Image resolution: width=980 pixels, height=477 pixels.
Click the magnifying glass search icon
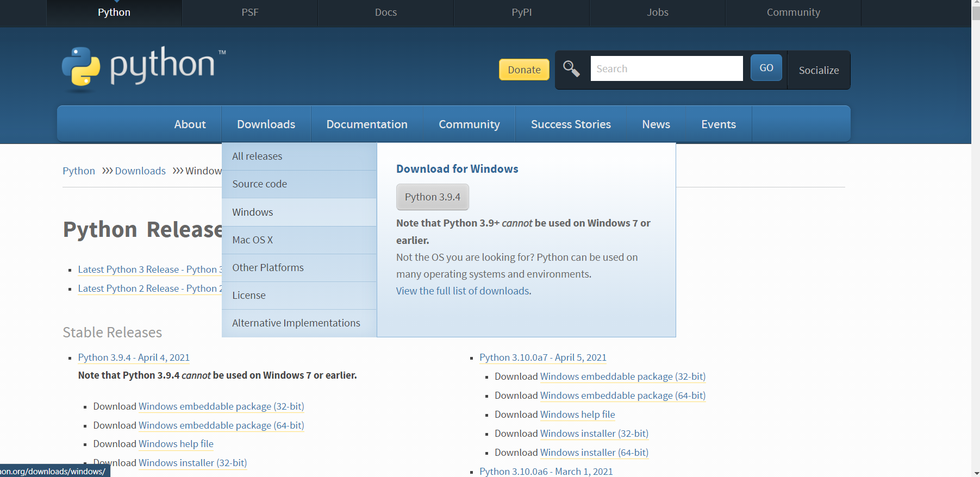coord(571,69)
